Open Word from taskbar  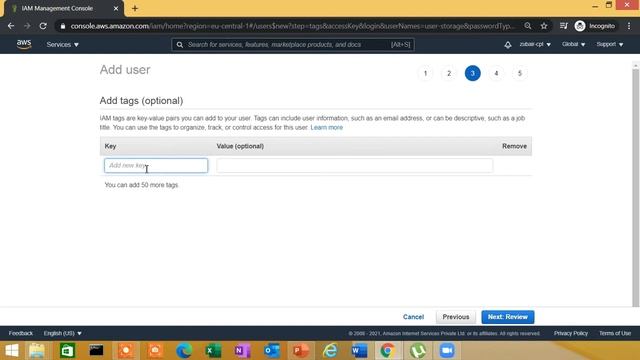pyautogui.click(x=359, y=351)
